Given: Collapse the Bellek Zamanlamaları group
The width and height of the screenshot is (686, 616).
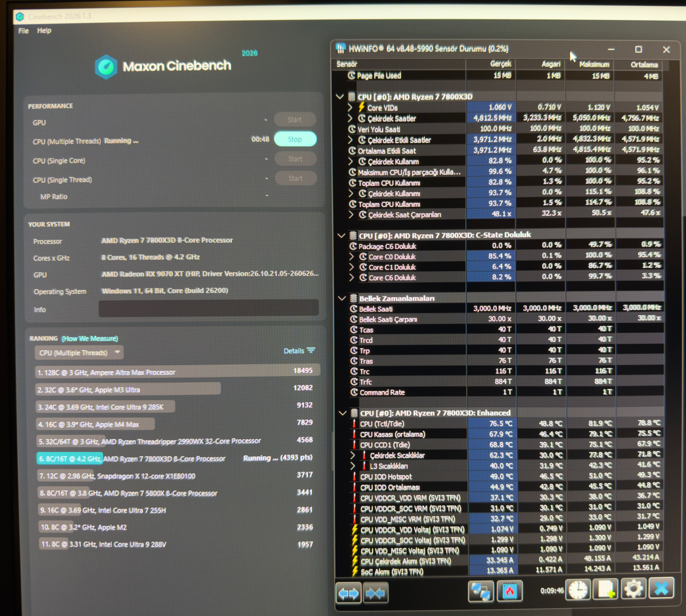Looking at the screenshot, I should click(x=342, y=298).
